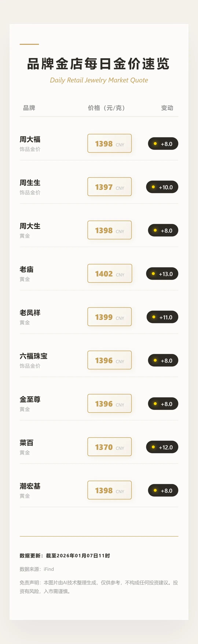
Task: Click the yellow dot in 周大福's change badge
Action: [x=155, y=143]
